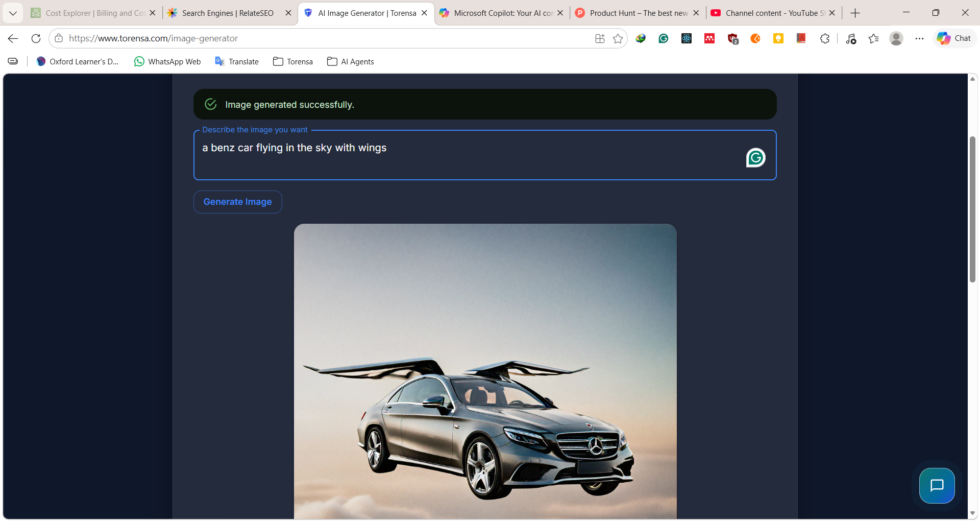Click the Grammarly icon in prompt field

point(756,158)
